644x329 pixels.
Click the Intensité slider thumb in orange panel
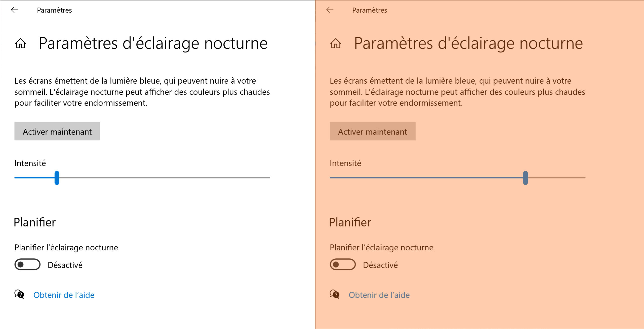click(525, 178)
